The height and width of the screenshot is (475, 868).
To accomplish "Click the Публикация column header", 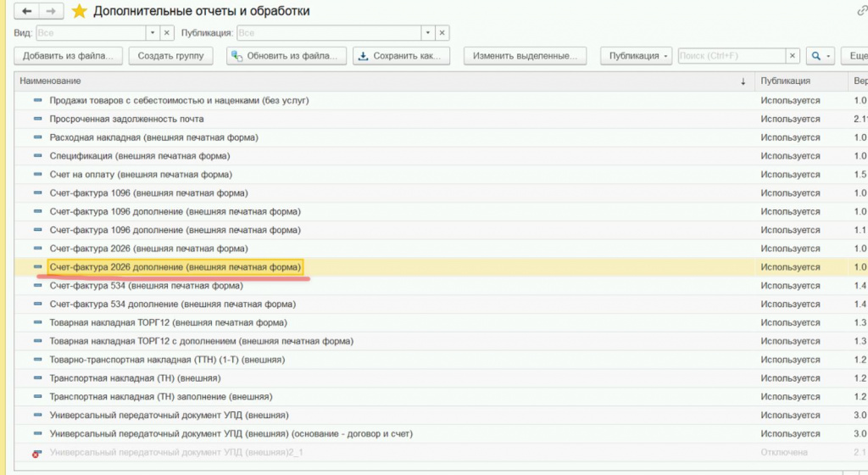I will click(x=785, y=81).
